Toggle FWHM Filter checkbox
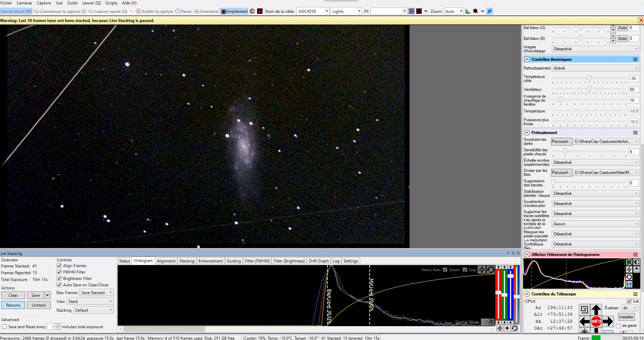Screen dimensions: 644x340 coord(59,272)
